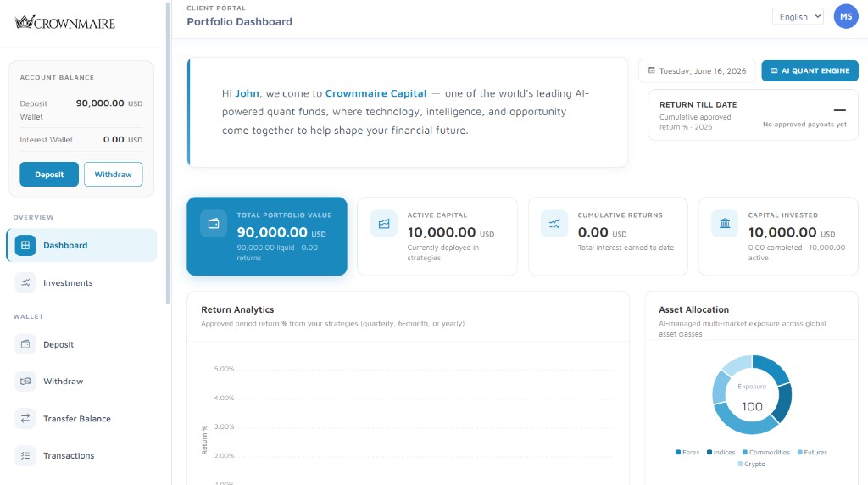The height and width of the screenshot is (485, 868).
Task: Click the Deposit wallet icon in sidebar
Action: point(25,343)
